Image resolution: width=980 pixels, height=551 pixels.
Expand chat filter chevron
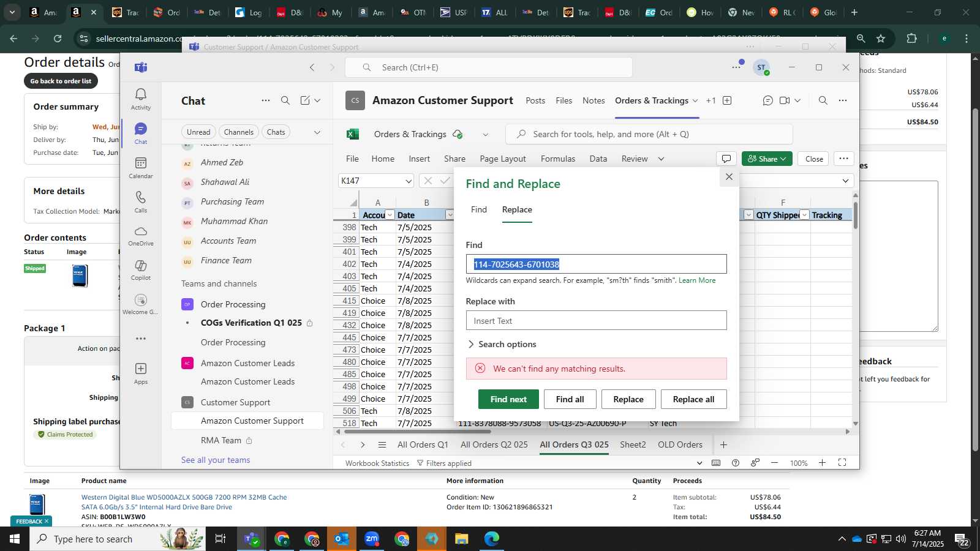tap(317, 132)
